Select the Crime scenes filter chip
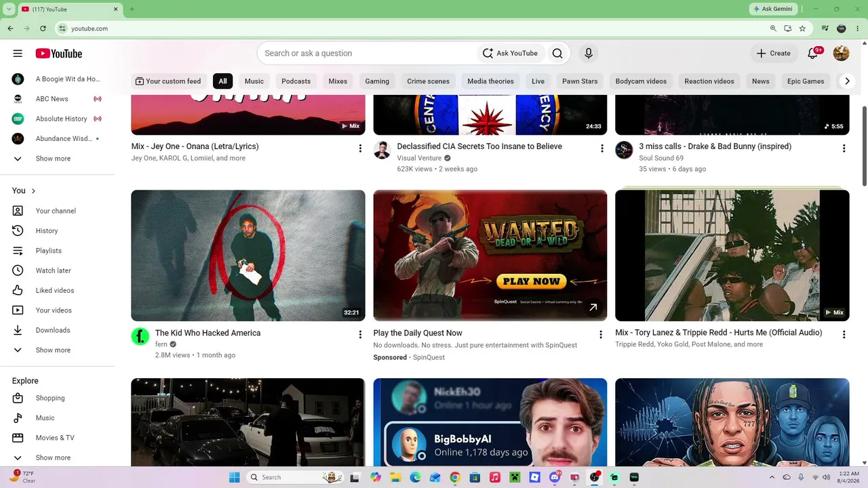This screenshot has width=868, height=488. 429,81
